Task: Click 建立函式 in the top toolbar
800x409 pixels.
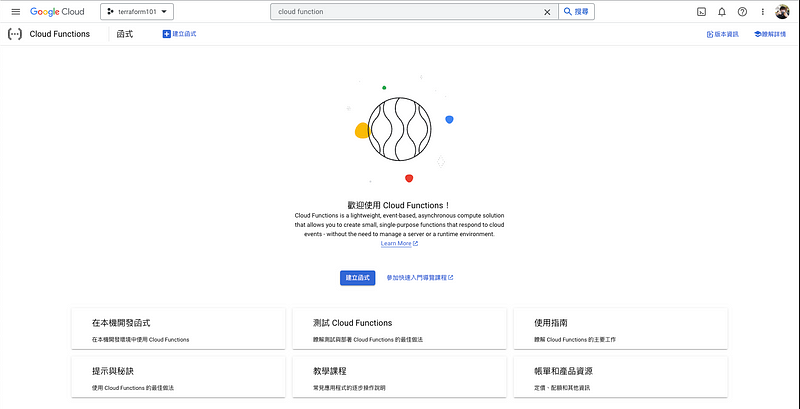Action: click(180, 34)
